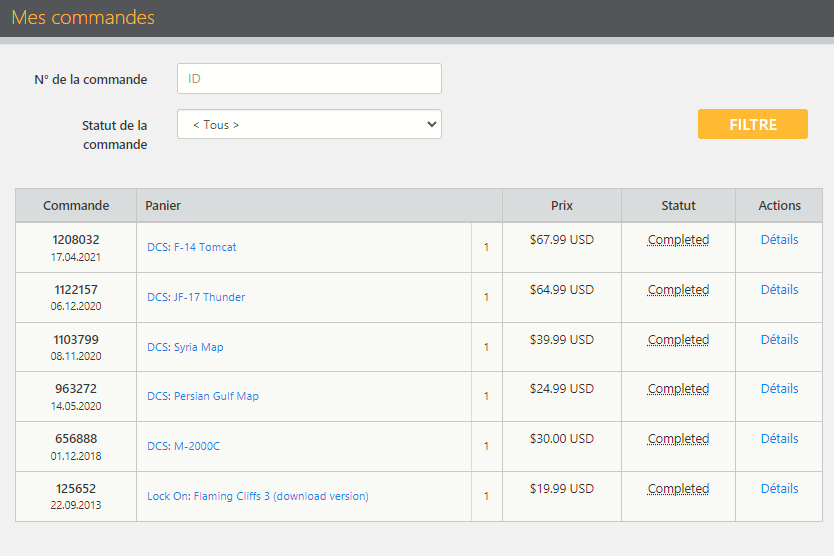The width and height of the screenshot is (834, 556).
Task: Click the Statut column header
Action: (678, 205)
